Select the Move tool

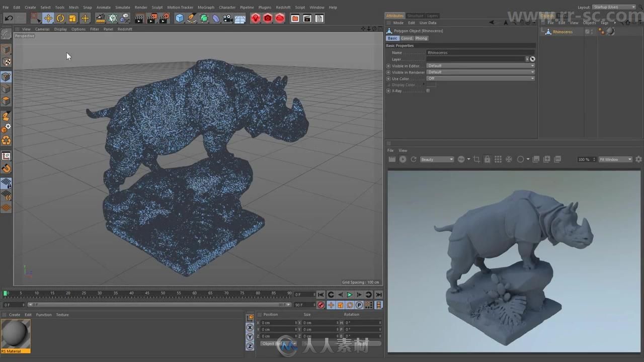pos(48,19)
